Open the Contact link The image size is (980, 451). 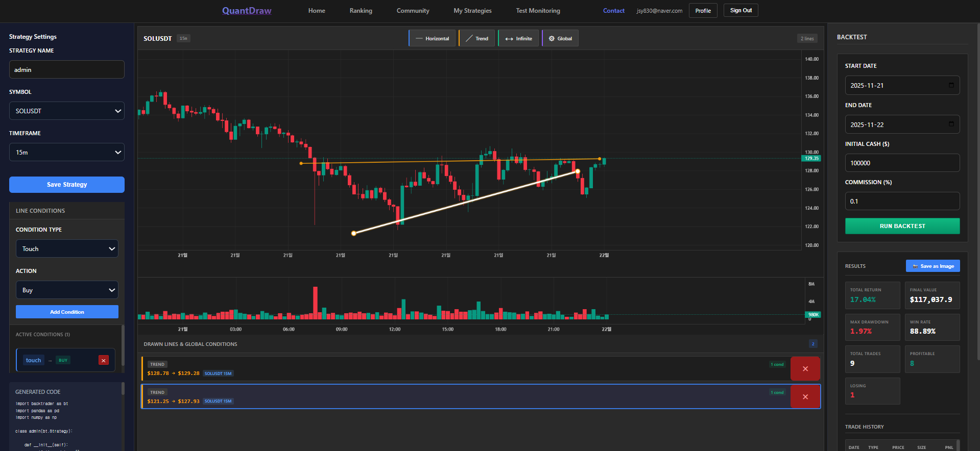pos(614,11)
